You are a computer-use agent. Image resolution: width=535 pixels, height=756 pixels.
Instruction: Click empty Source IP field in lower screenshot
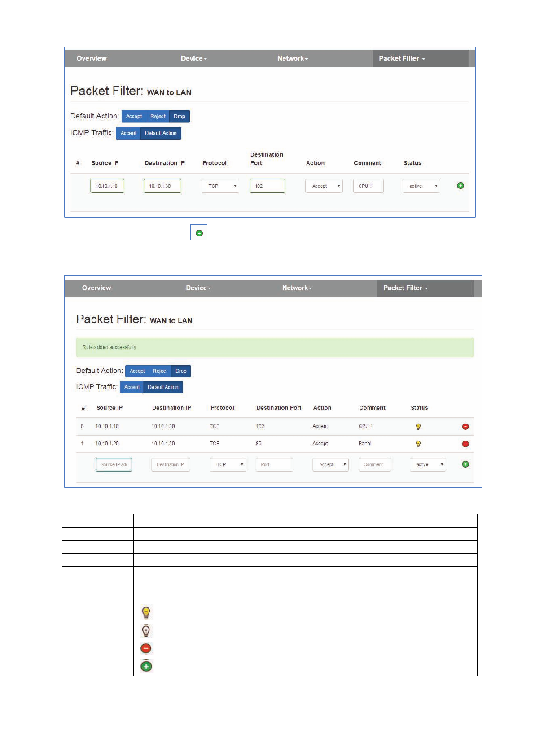[114, 464]
